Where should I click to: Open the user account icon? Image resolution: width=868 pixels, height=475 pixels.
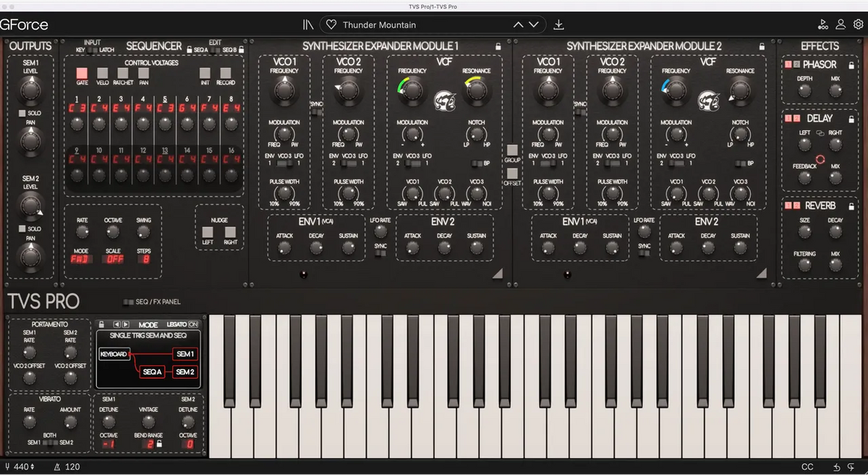841,25
